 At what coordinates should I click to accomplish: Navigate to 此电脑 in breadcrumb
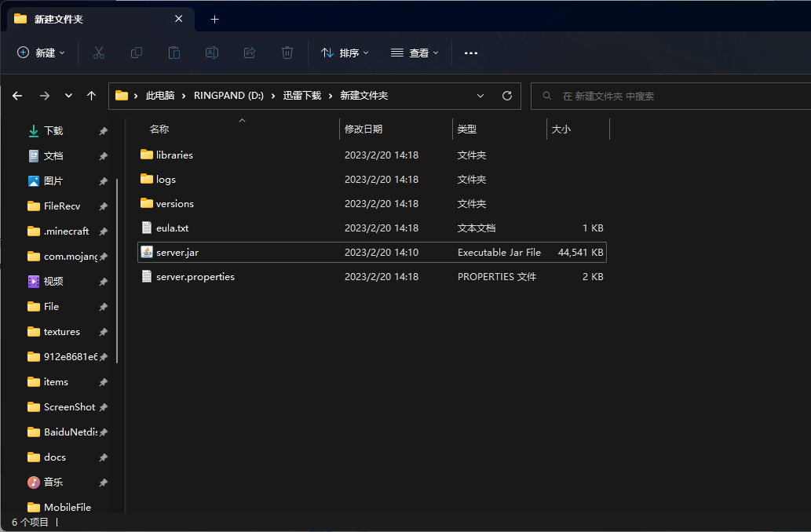coord(160,96)
